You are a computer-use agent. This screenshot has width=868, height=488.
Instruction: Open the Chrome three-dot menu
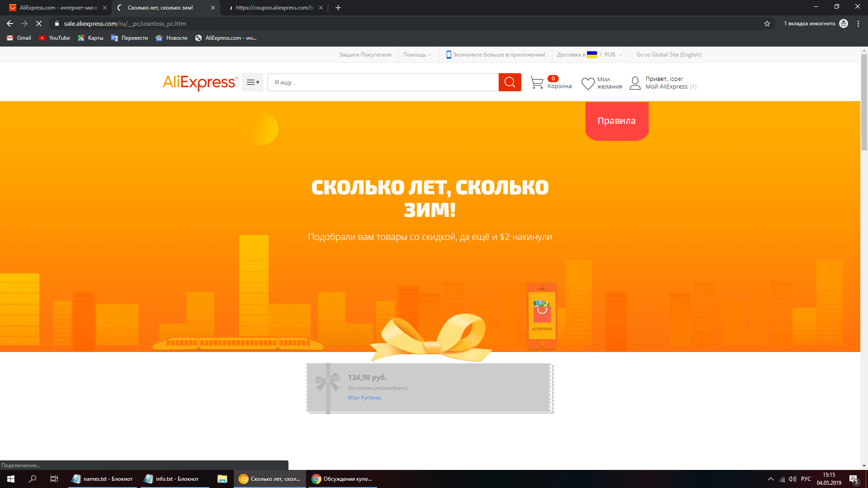[x=858, y=23]
